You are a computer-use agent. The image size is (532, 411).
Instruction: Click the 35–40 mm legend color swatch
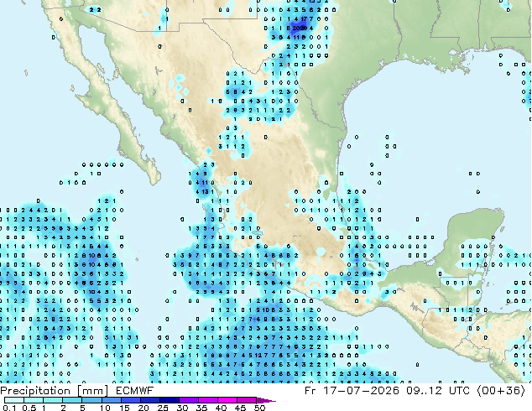click(x=207, y=400)
